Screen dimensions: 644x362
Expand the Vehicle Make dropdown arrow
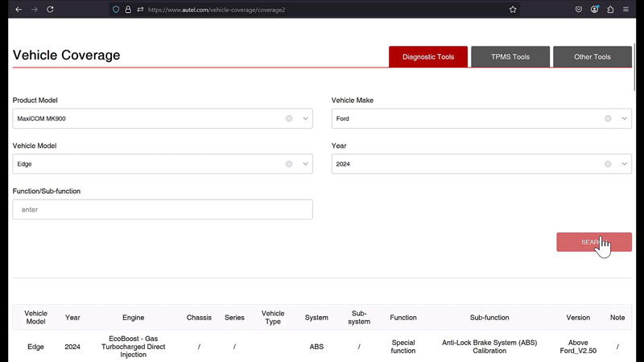pyautogui.click(x=625, y=118)
